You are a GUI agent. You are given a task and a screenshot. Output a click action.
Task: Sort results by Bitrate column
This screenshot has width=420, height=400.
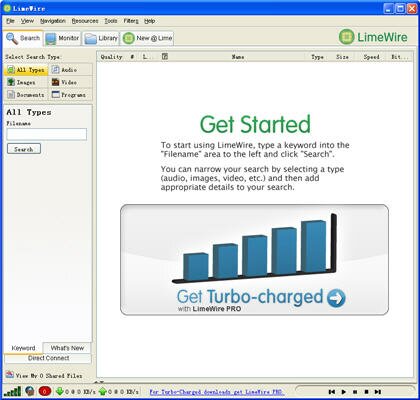click(400, 57)
